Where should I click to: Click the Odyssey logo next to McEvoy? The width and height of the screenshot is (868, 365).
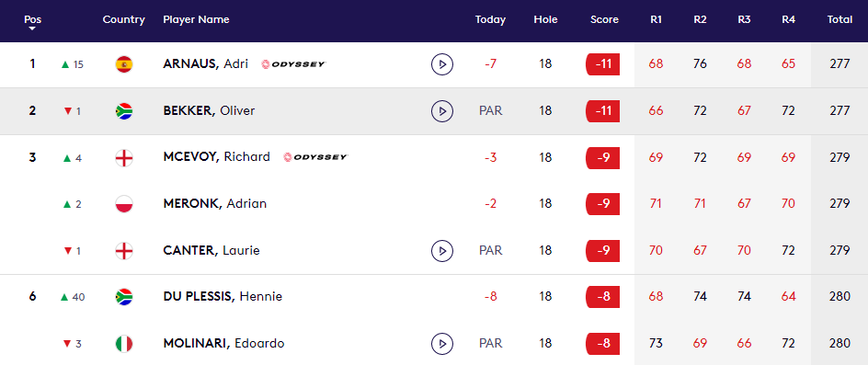[x=315, y=157]
